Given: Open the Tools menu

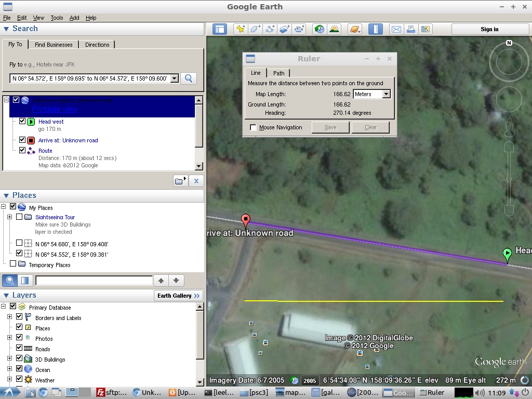Looking at the screenshot, I should 57,18.
